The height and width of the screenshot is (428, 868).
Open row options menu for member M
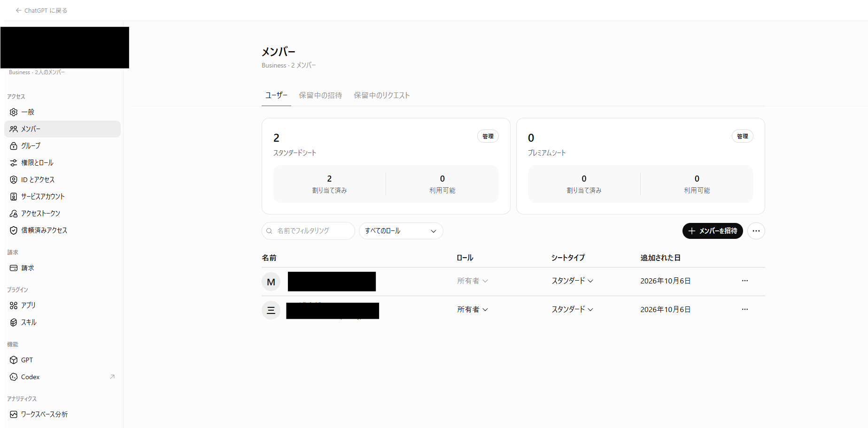point(745,281)
